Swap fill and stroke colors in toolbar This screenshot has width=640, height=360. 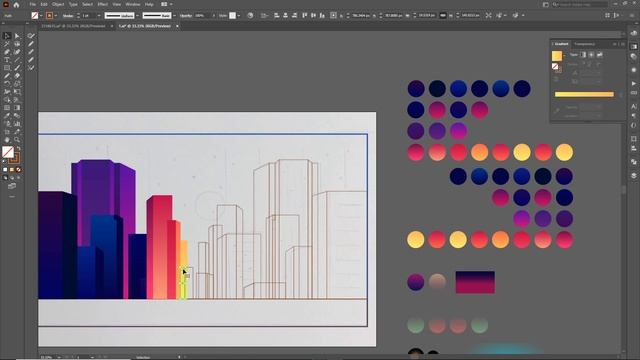tap(18, 149)
